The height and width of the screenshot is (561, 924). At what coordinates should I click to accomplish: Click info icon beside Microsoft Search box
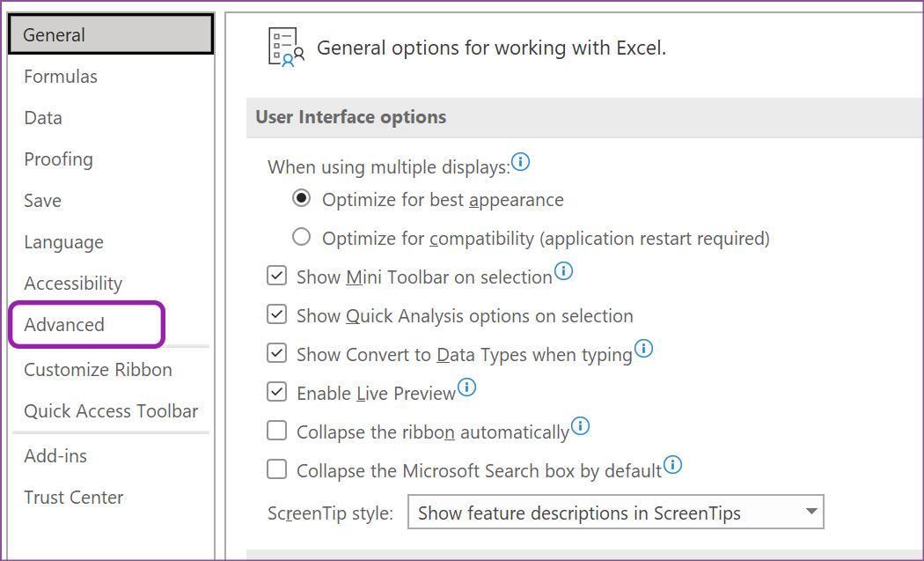pos(672,464)
